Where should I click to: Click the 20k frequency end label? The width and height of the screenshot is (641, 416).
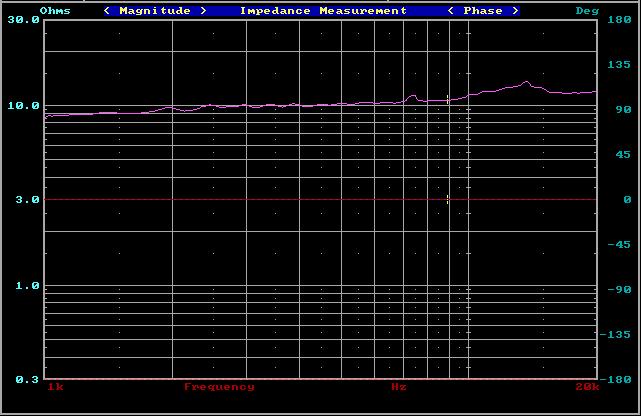coord(587,387)
